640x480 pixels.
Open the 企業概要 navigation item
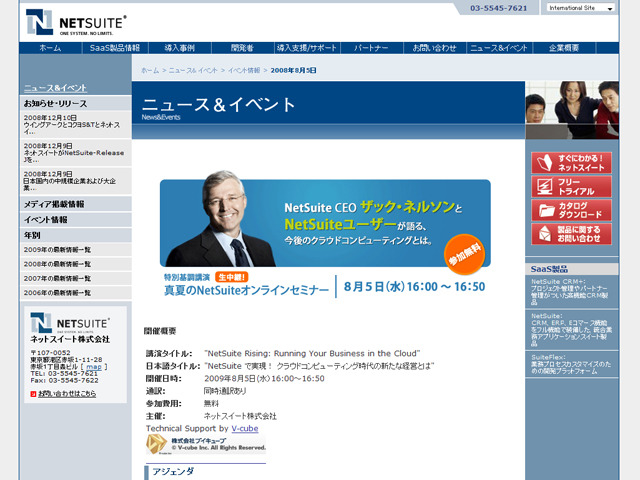click(x=564, y=48)
